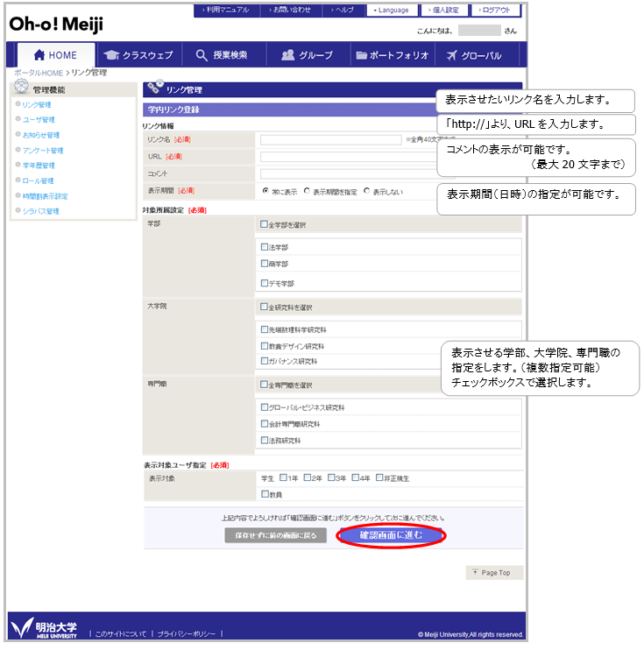Go to the グローバル tab
Viewport: 644px width, 650px height.
(x=477, y=54)
